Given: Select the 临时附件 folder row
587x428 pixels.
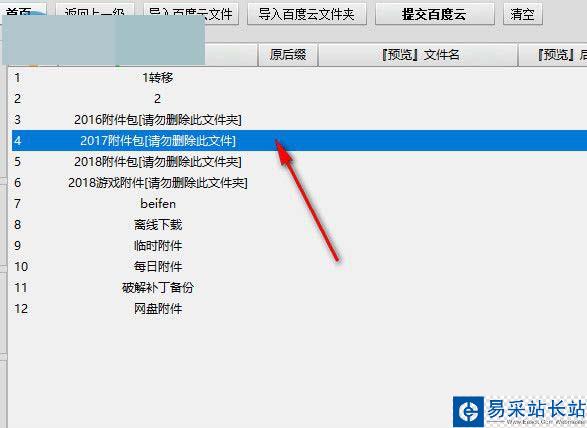Looking at the screenshot, I should [x=299, y=245].
